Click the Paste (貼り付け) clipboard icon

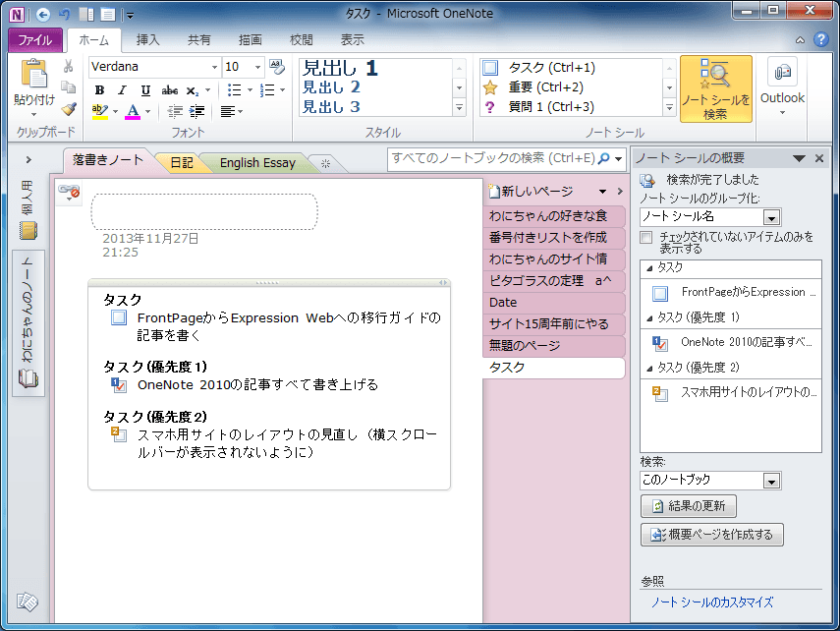[x=33, y=74]
